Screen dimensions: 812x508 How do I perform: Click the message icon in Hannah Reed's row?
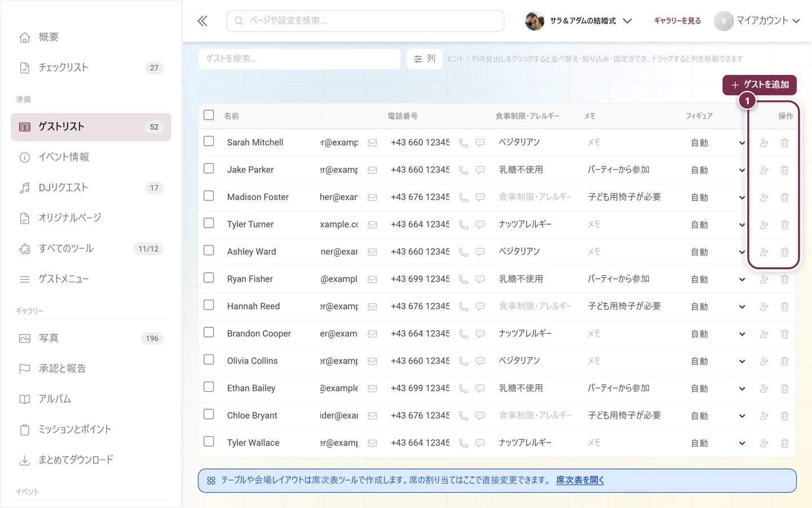(480, 306)
